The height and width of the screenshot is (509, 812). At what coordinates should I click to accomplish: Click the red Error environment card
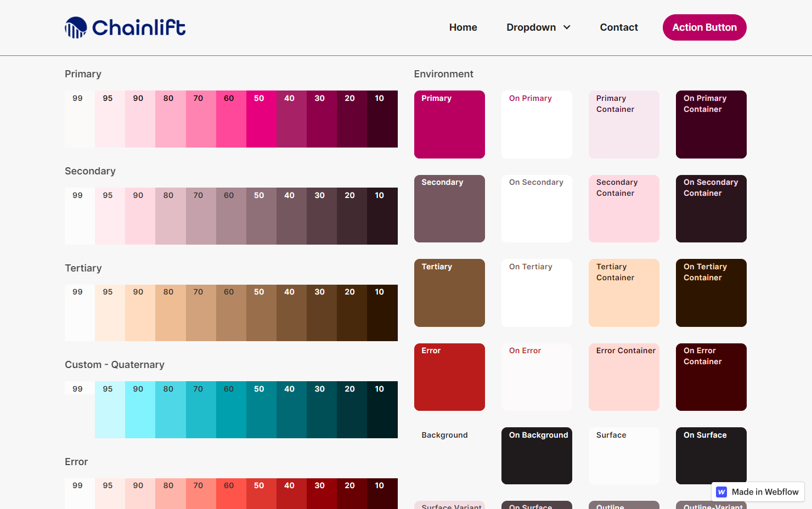449,377
